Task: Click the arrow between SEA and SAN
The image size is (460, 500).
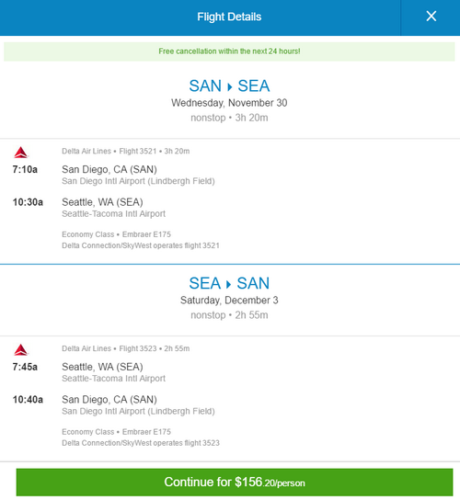Action: [x=229, y=284]
